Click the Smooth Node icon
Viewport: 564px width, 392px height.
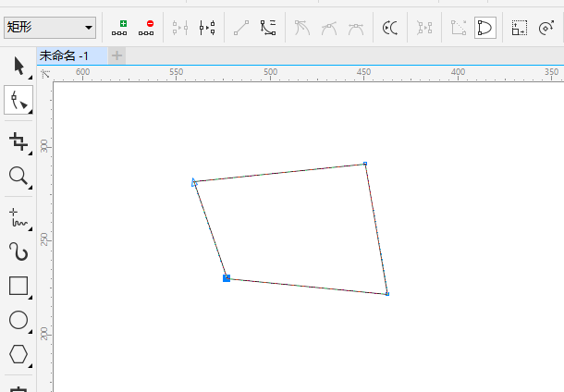[329, 28]
